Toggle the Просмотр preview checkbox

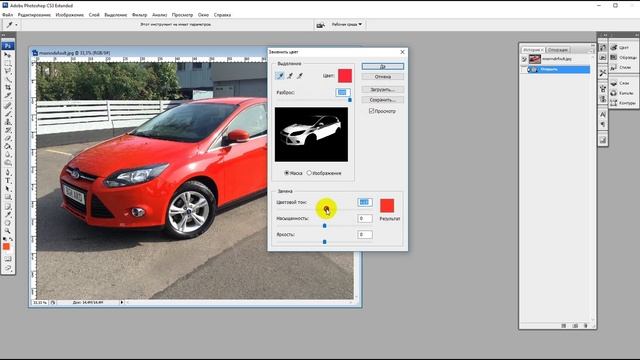click(x=371, y=111)
